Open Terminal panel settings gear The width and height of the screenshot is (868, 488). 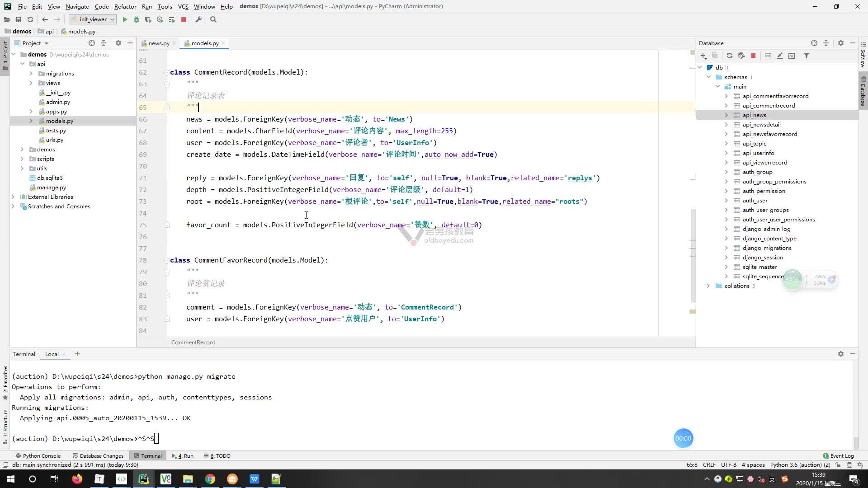pos(841,354)
